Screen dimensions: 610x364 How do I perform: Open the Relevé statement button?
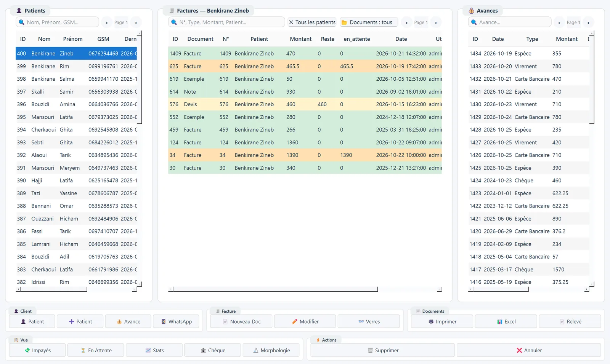(570, 321)
